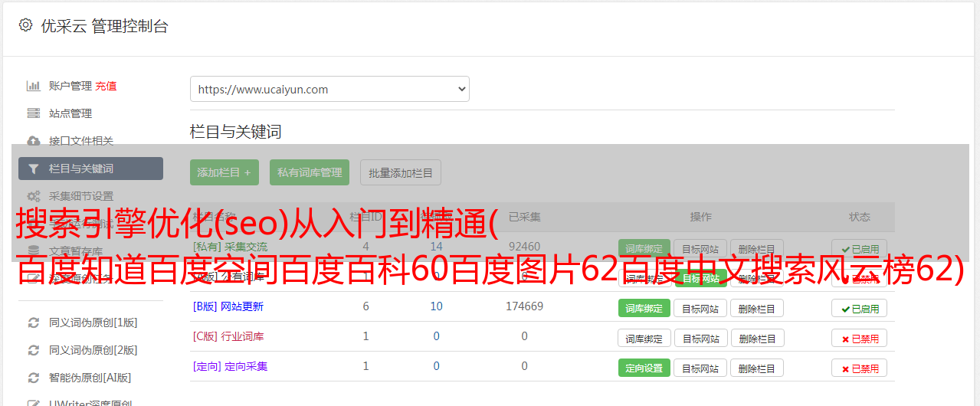The height and width of the screenshot is (406, 980).
Task: Click 删除栏目 in the 网站更新 row
Action: coord(757,308)
